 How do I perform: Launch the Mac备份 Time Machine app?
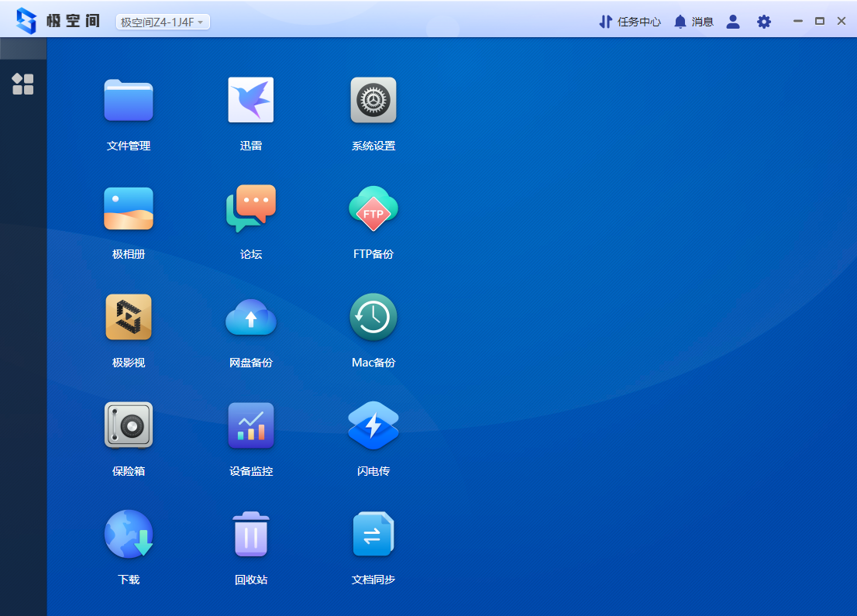pyautogui.click(x=373, y=318)
